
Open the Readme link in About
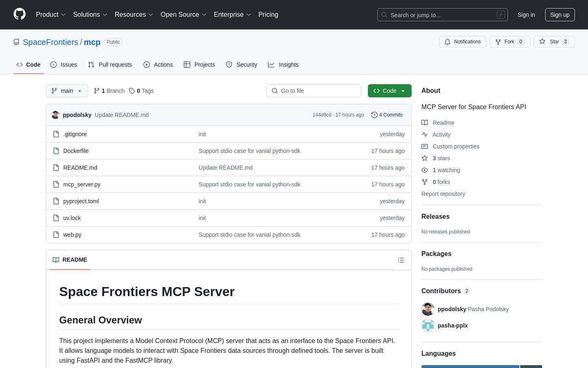(438, 123)
